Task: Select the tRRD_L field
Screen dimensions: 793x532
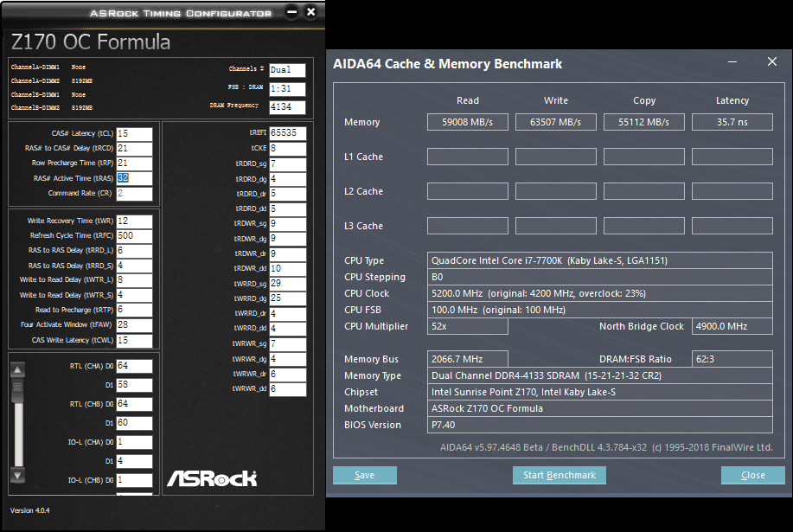Action: 134,250
